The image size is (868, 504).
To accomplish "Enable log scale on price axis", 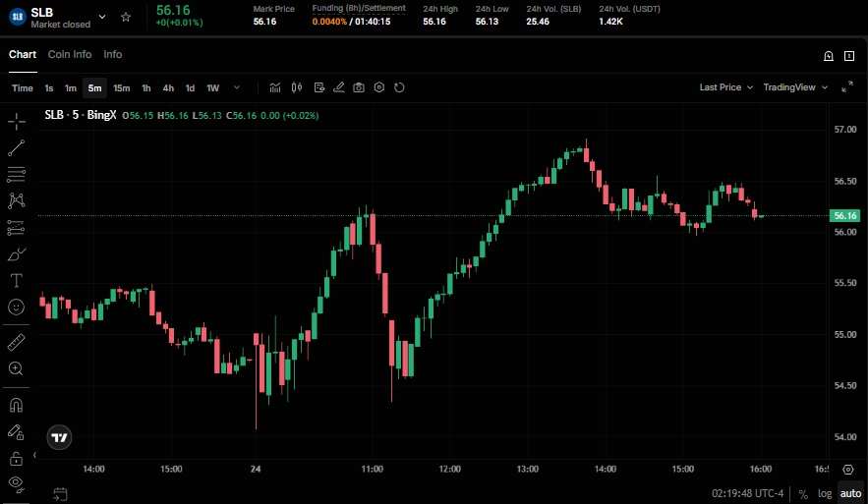I will point(824,493).
